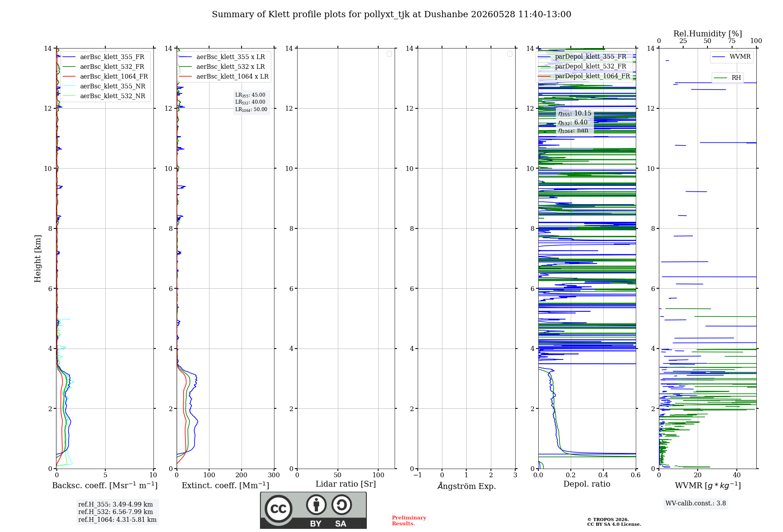This screenshot has height=532, width=783.
Task: Click the η1064: nan annotation
Action: pyautogui.click(x=573, y=130)
